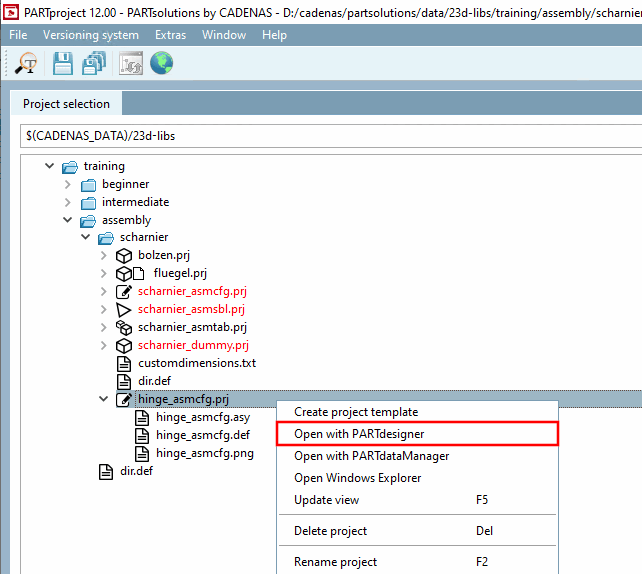The height and width of the screenshot is (574, 642).
Task: Collapse the assembly folder node
Action: [x=68, y=220]
